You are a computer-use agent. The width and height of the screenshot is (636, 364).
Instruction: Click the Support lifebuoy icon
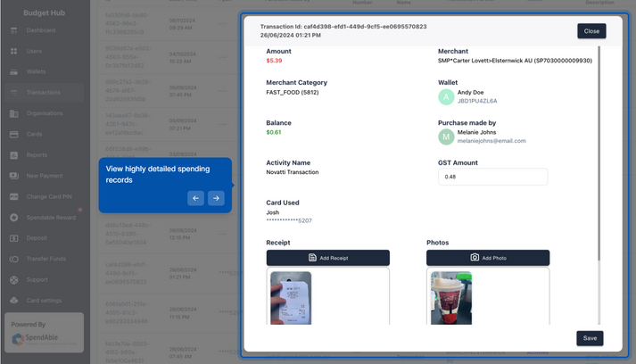[x=13, y=280]
